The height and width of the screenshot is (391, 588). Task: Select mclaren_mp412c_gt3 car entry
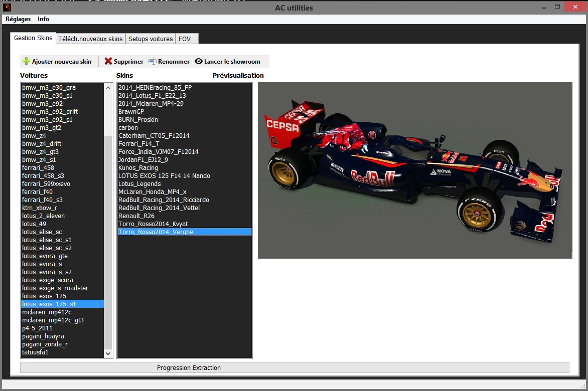pos(62,320)
